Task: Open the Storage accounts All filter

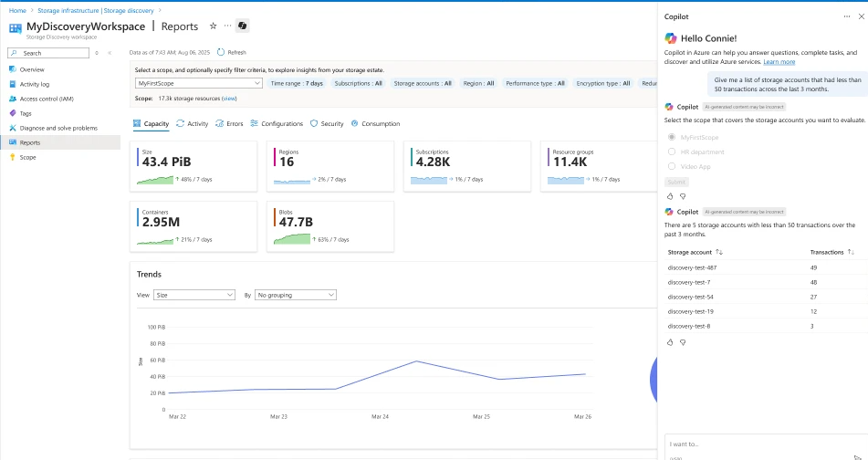Action: pos(423,84)
